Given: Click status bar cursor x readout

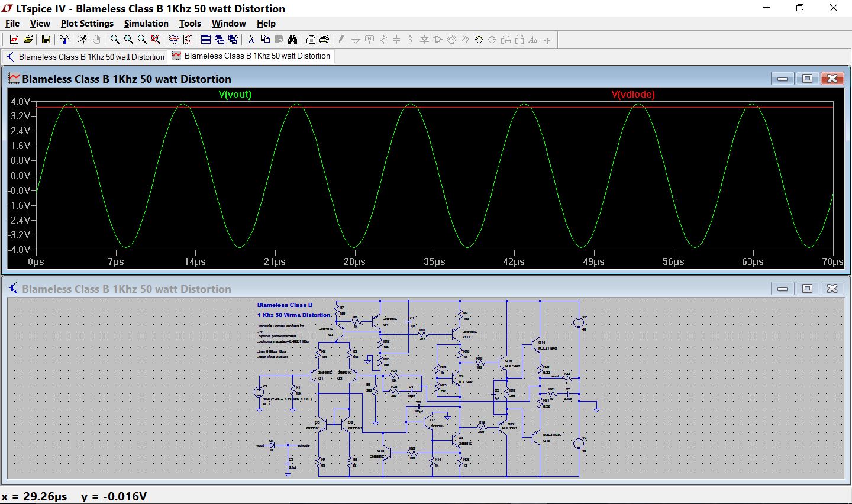Looking at the screenshot, I should [x=34, y=496].
